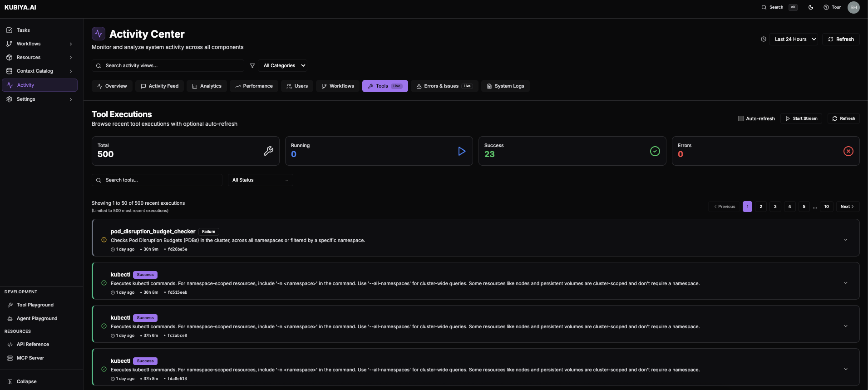Toggle dark mode moon icon
This screenshot has height=390, width=868.
pos(811,7)
